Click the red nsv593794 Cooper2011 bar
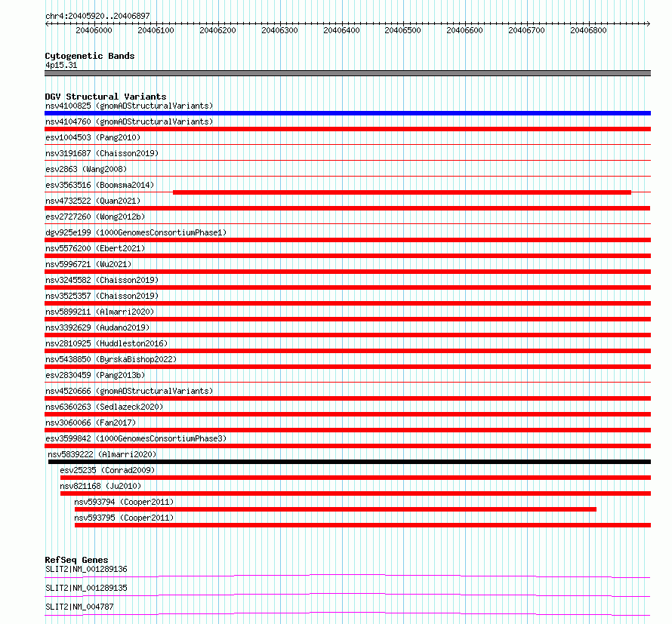672x624 pixels. point(335,509)
